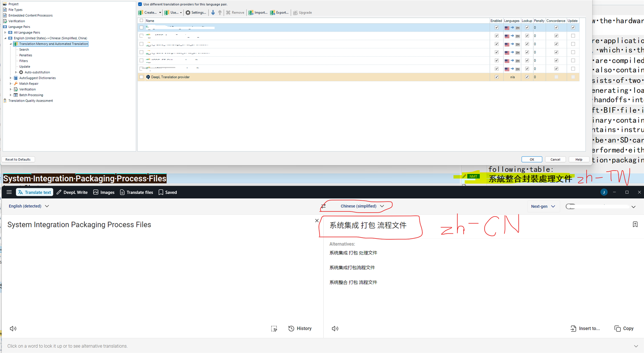
Task: Toggle Update checkbox in first provider row
Action: (573, 28)
